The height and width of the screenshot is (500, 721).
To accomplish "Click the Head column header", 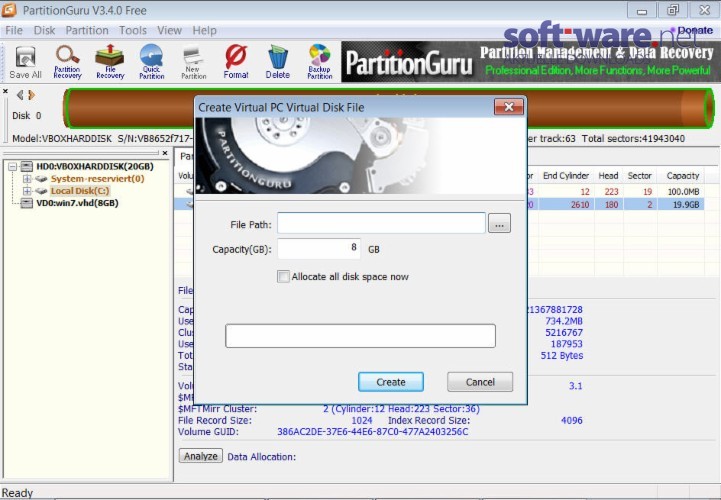I will click(x=608, y=176).
